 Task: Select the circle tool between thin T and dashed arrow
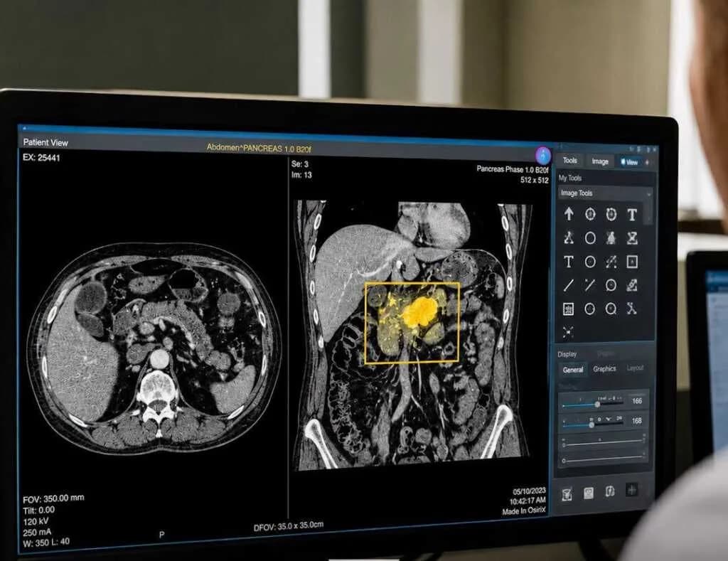click(590, 262)
